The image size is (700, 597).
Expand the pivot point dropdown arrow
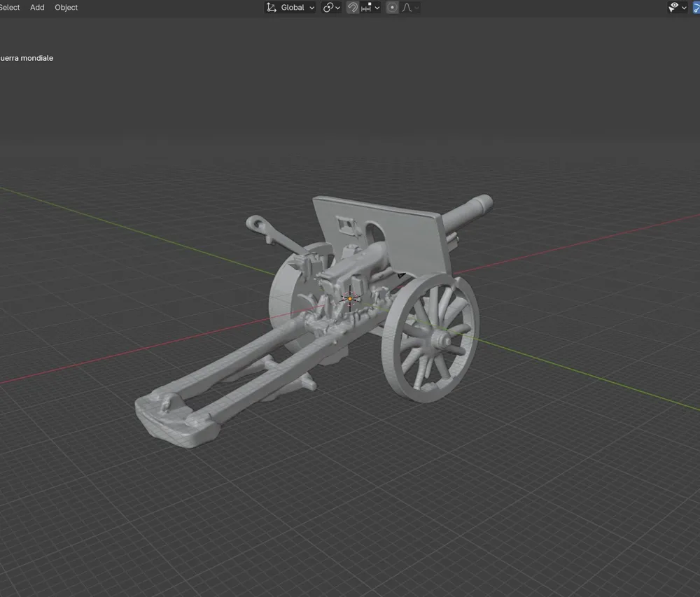pos(337,8)
